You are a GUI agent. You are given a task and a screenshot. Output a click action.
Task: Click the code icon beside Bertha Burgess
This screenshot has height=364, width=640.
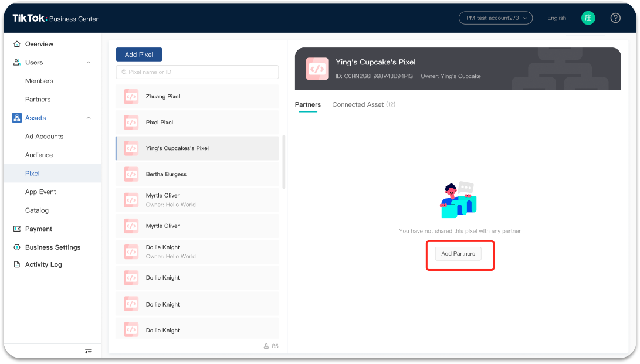131,174
